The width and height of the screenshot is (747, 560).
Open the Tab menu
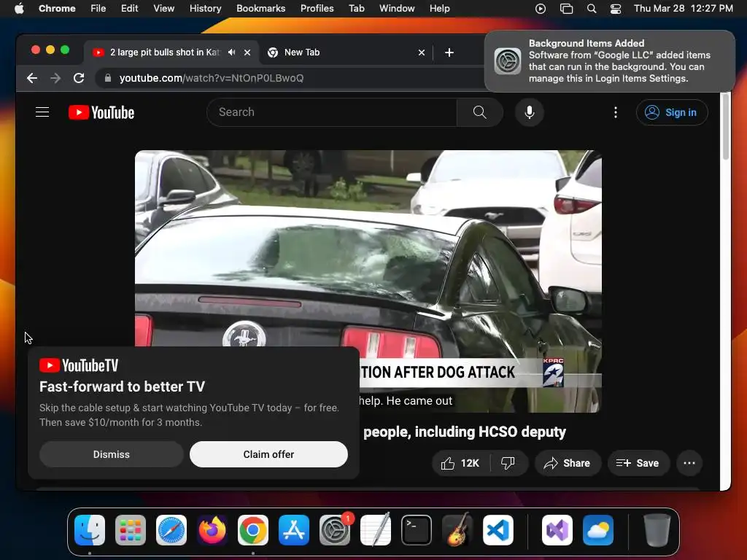[356, 9]
